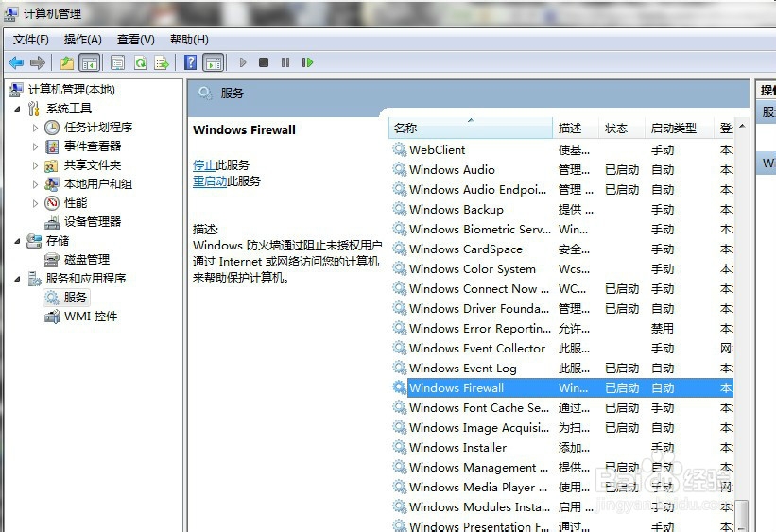Click the services list scroll-up arrow
The image size is (776, 532).
pos(742,127)
